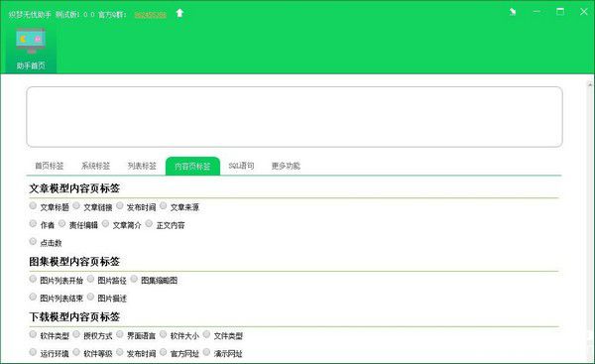Open the 更多功能 tab
This screenshot has height=364, width=595.
pyautogui.click(x=286, y=166)
